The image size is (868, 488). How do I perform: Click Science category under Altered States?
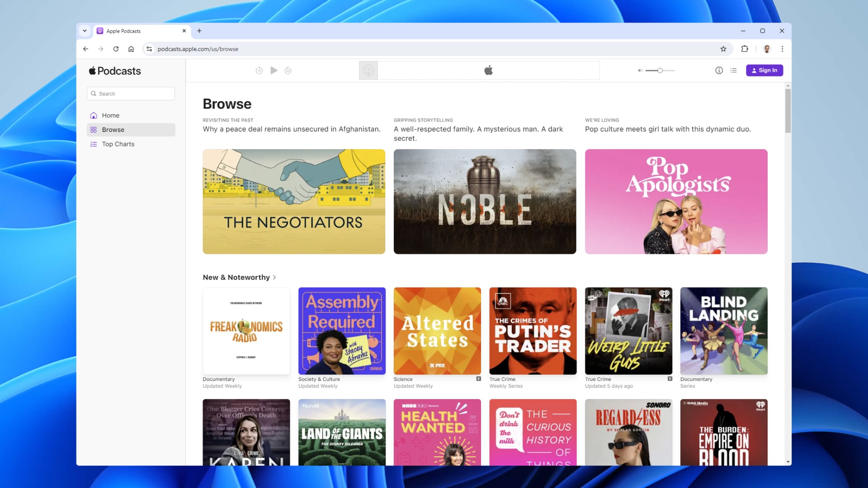click(403, 380)
